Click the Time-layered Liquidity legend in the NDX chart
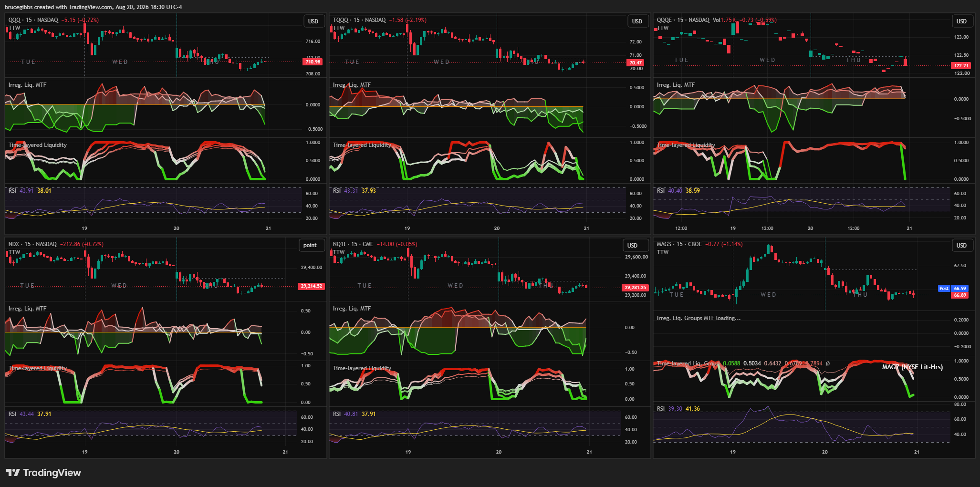Viewport: 980px width, 487px height. pos(38,368)
